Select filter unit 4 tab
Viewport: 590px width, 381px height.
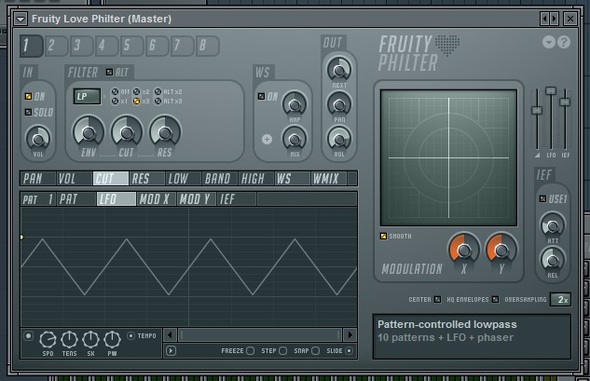coord(106,46)
